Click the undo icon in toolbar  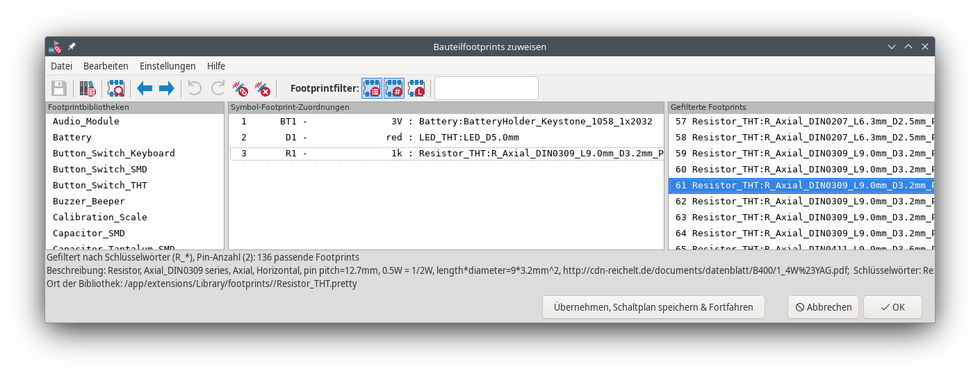pos(195,88)
